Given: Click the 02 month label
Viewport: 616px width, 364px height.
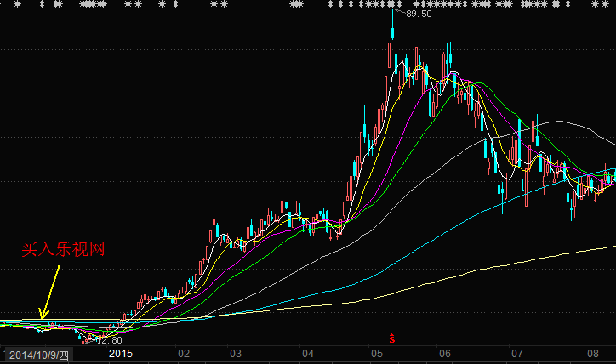Looking at the screenshot, I should (x=184, y=354).
